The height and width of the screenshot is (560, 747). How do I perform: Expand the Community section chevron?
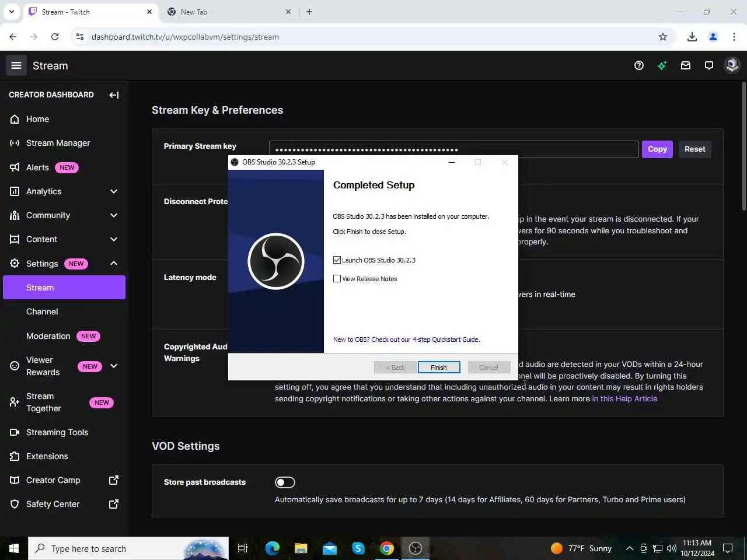point(114,215)
